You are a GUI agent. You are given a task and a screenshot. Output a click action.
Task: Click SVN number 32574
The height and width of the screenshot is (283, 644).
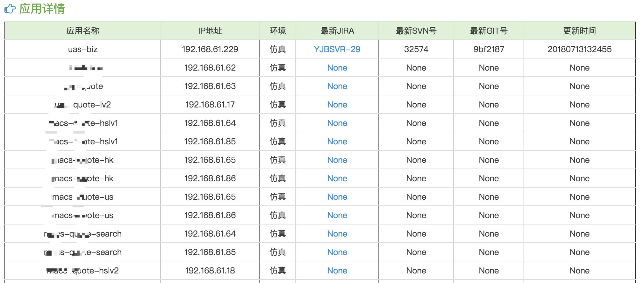pos(416,49)
